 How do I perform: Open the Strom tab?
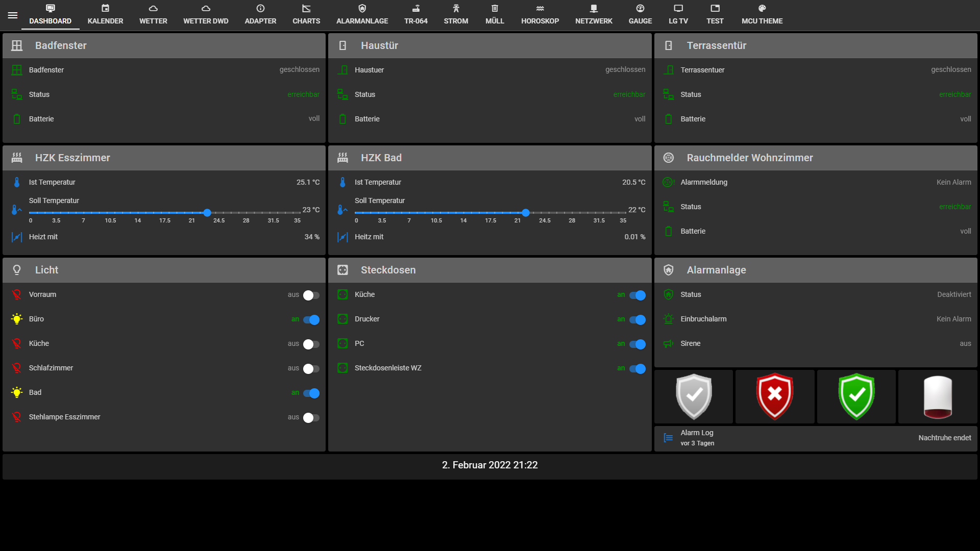point(456,15)
